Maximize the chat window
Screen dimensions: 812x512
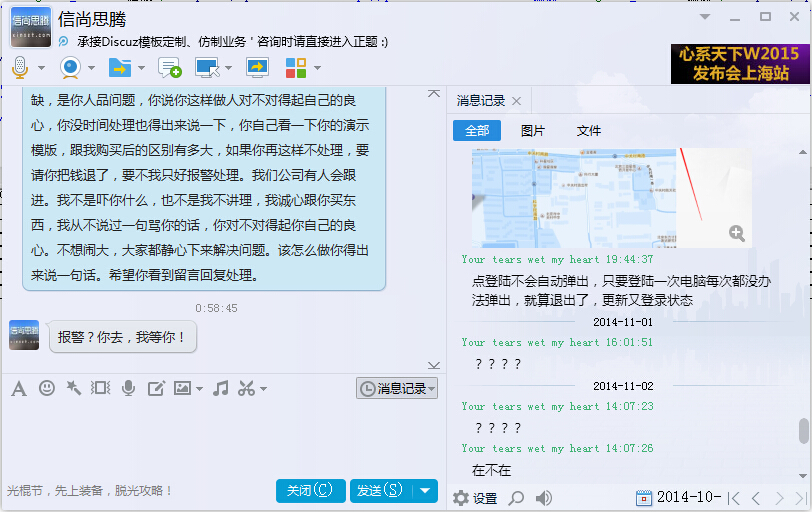[765, 17]
